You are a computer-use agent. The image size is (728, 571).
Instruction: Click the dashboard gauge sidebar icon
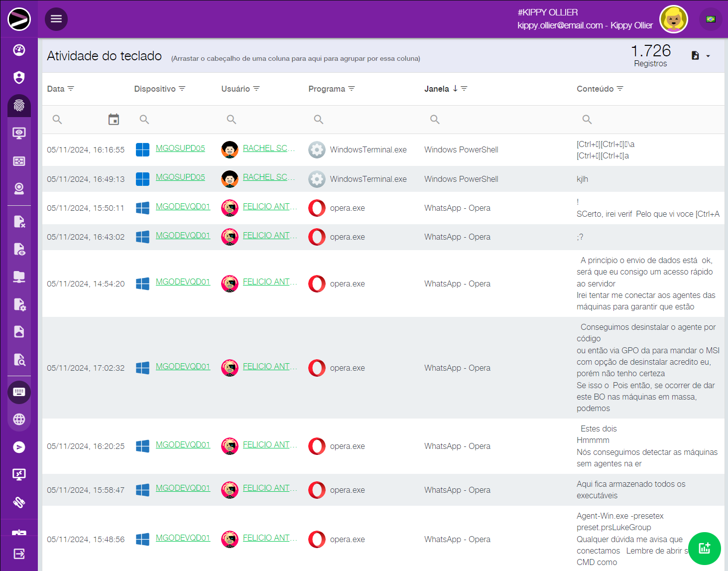tap(19, 50)
